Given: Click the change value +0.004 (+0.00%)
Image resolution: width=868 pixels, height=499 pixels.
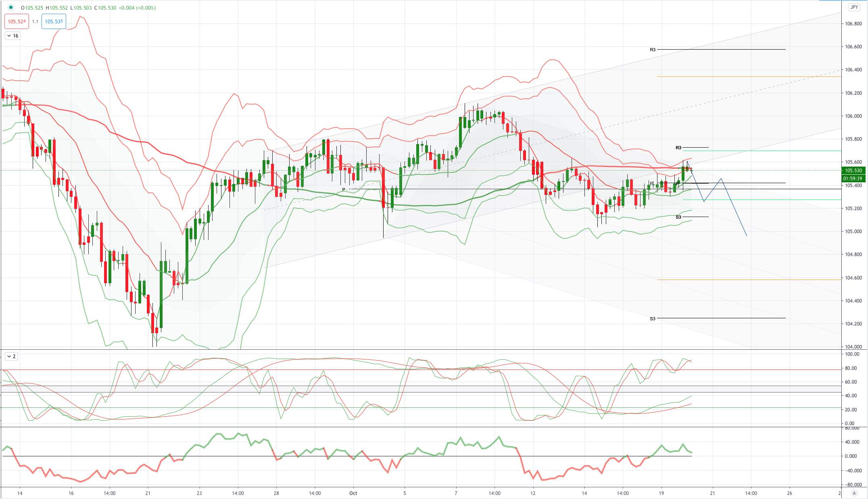Looking at the screenshot, I should [137, 8].
